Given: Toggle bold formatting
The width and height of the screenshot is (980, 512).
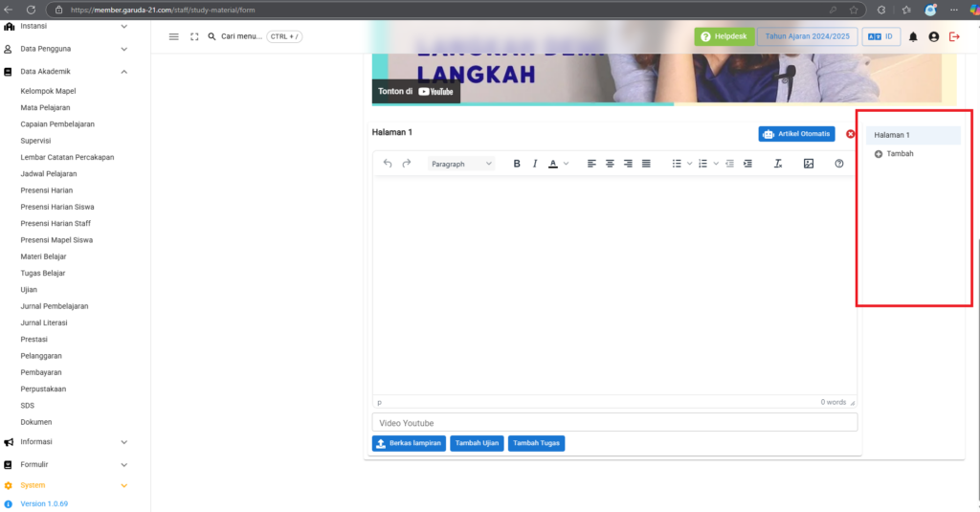Looking at the screenshot, I should (517, 164).
